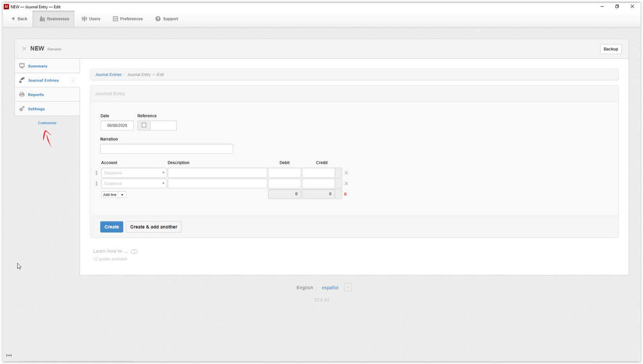Image resolution: width=643 pixels, height=364 pixels.
Task: Delete the first journal line
Action: [x=346, y=173]
